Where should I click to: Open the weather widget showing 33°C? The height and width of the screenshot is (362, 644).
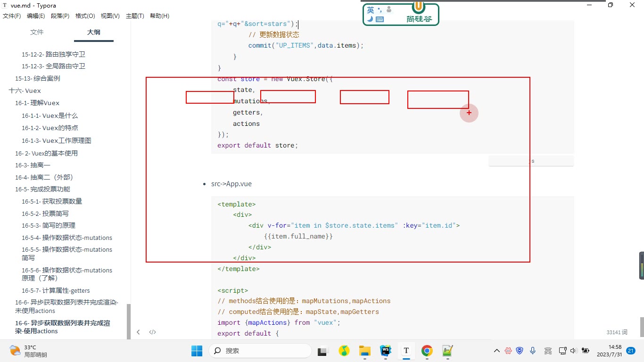[x=29, y=351]
